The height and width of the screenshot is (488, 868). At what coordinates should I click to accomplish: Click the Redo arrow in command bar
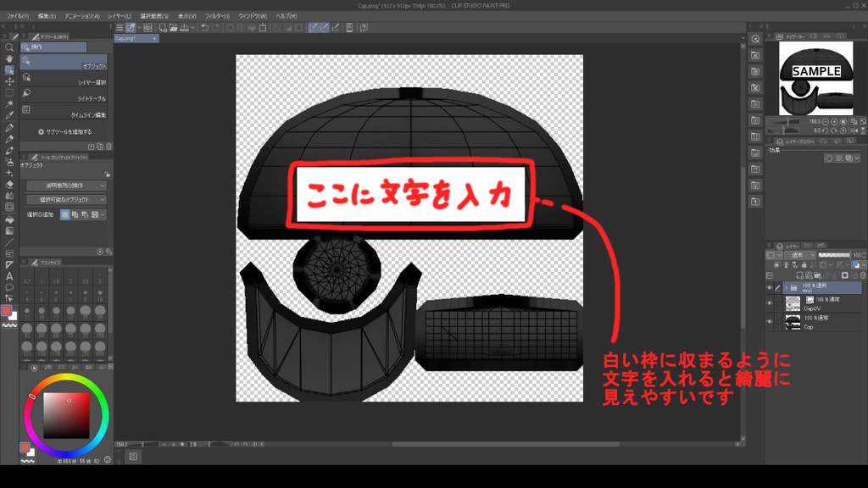216,27
